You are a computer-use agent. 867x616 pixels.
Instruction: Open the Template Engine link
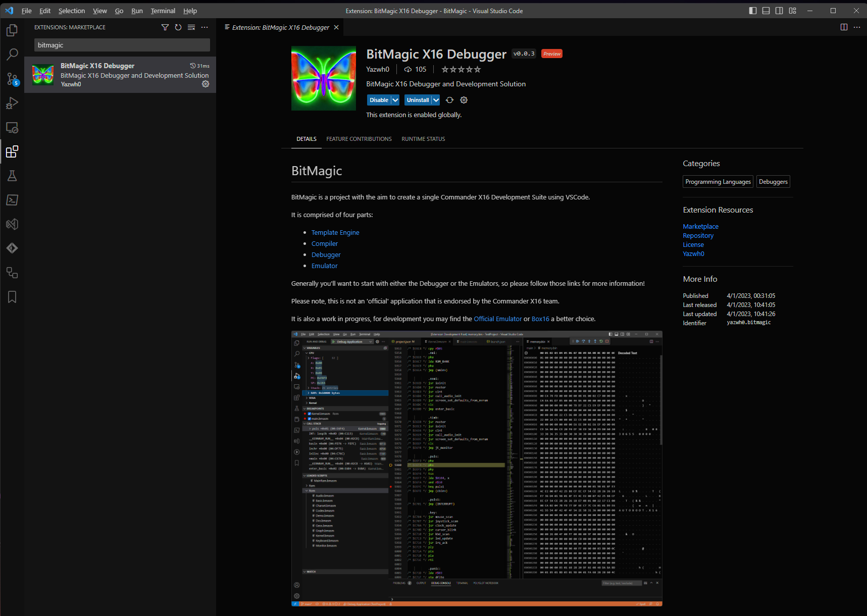(335, 232)
